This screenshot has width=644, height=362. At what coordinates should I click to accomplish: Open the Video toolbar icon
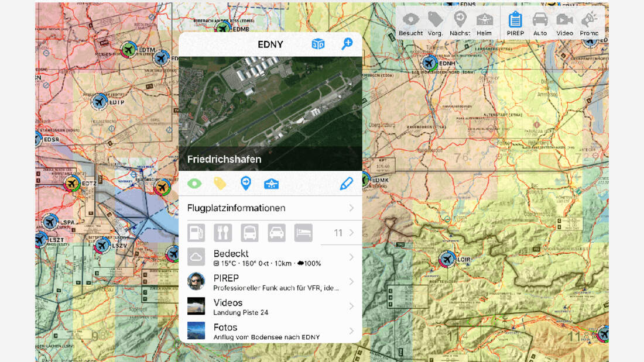(x=564, y=20)
